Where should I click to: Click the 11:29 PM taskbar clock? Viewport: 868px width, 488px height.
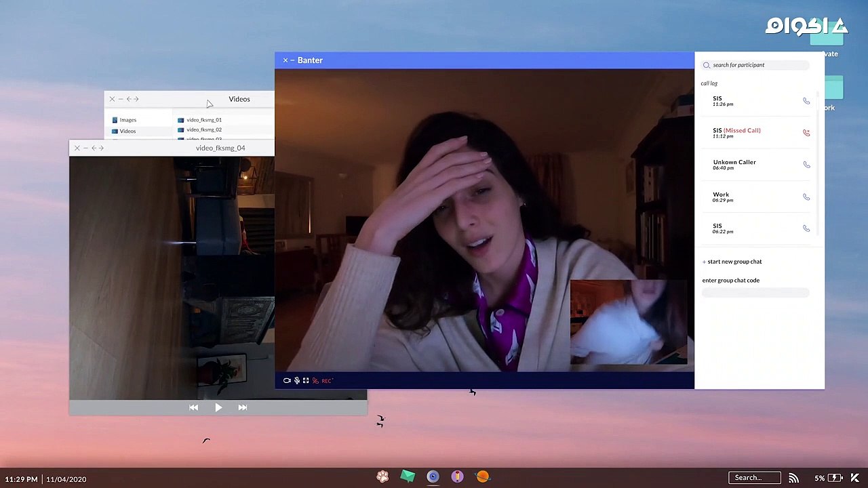point(21,479)
